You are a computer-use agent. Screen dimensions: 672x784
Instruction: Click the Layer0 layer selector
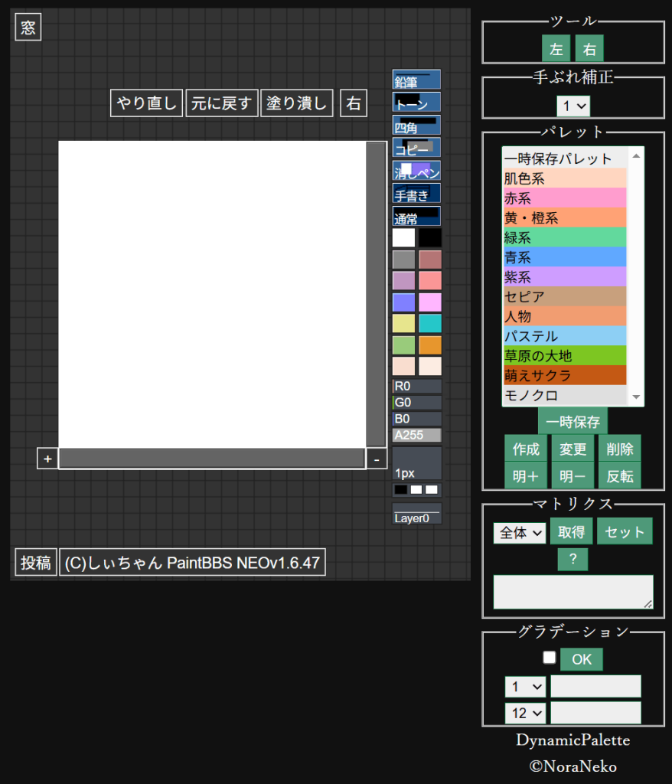point(416,514)
